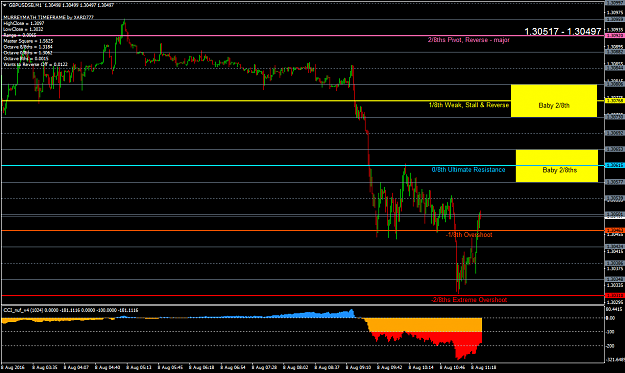This screenshot has height=373, width=625.
Task: Click the '-200' level on CCI scale
Action: pyautogui.click(x=610, y=346)
